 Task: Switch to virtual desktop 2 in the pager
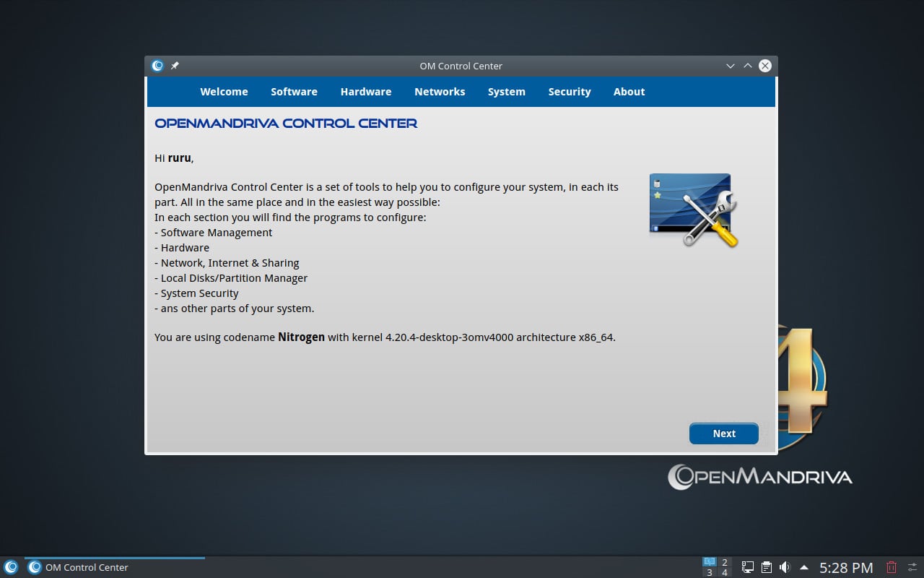tap(725, 563)
